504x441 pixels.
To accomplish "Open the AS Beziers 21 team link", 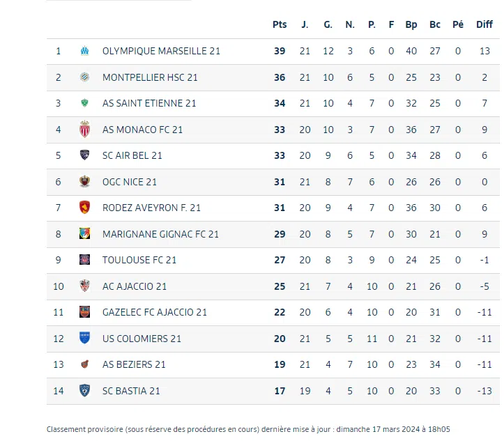I will (134, 364).
